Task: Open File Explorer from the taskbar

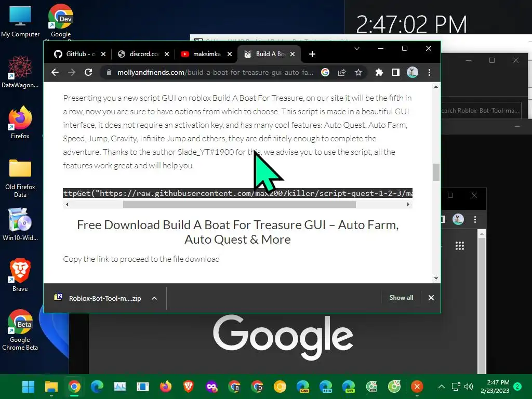Action: click(x=51, y=387)
